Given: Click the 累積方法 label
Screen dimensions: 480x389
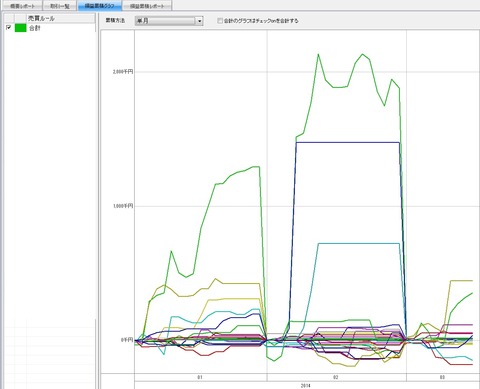Looking at the screenshot, I should pos(115,21).
